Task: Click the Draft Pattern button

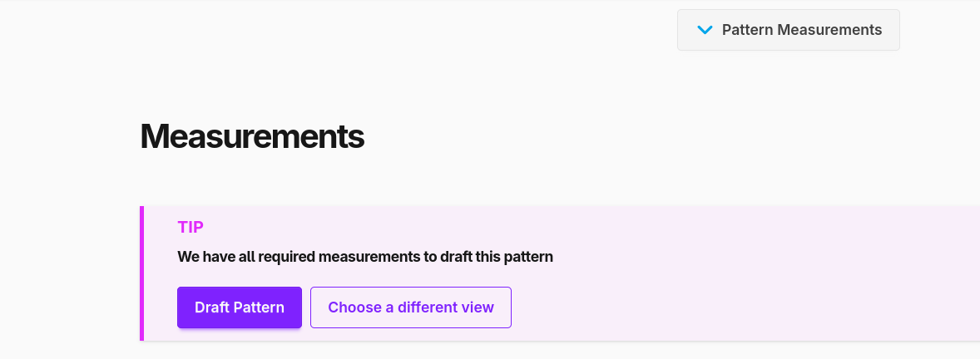Action: click(x=240, y=307)
